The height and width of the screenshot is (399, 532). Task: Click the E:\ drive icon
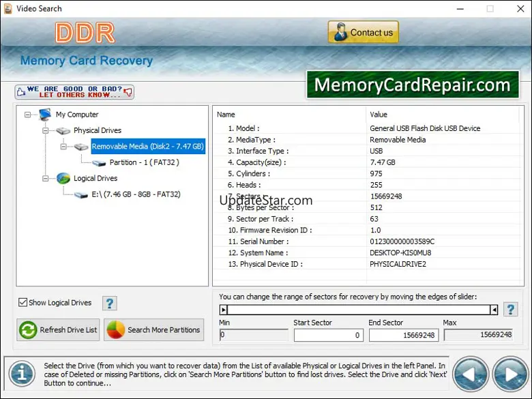pos(81,195)
